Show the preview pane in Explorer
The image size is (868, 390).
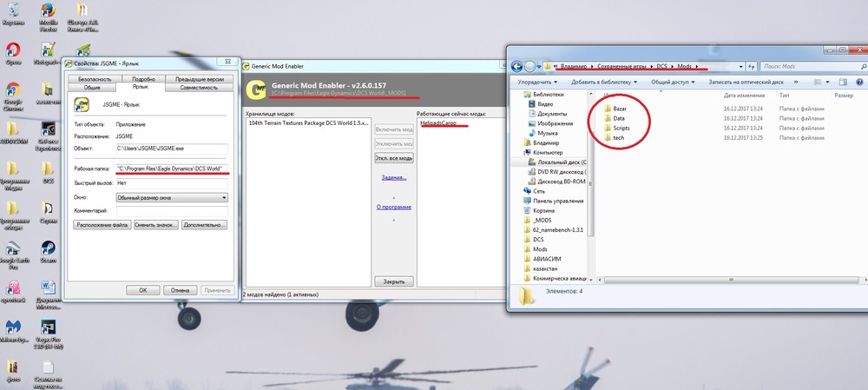(843, 82)
